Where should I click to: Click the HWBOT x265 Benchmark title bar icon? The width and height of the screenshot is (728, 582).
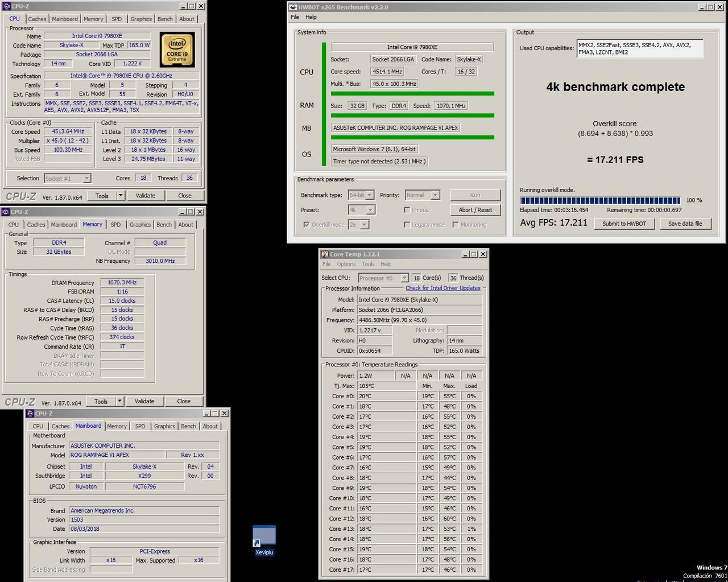click(x=293, y=7)
